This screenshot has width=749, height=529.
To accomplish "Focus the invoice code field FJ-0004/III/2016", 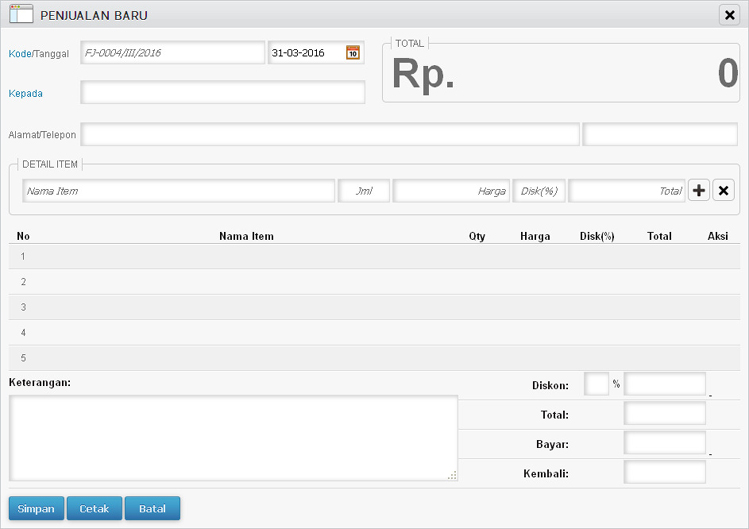I will pyautogui.click(x=172, y=53).
